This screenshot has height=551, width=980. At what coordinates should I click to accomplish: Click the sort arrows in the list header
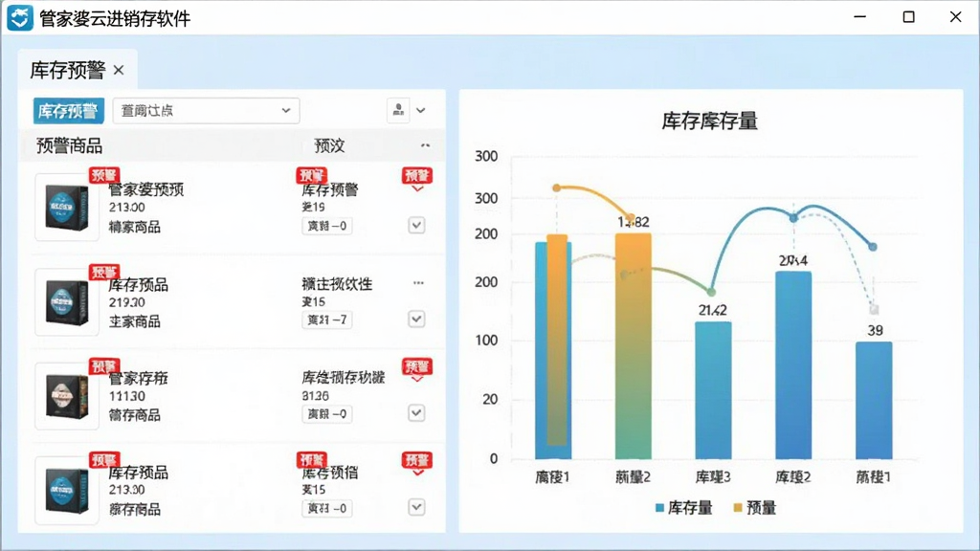425,145
